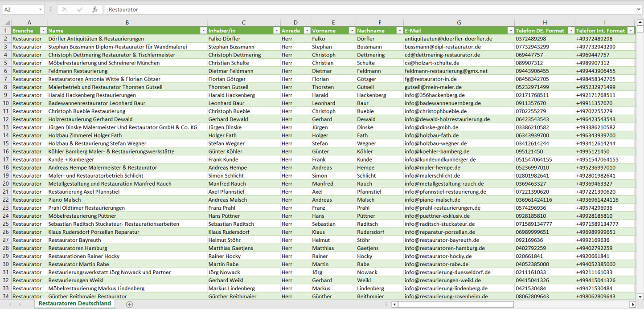Open the E-Mail column filter dropdown
Image resolution: width=644 pixels, height=309 pixels.
pyautogui.click(x=510, y=31)
